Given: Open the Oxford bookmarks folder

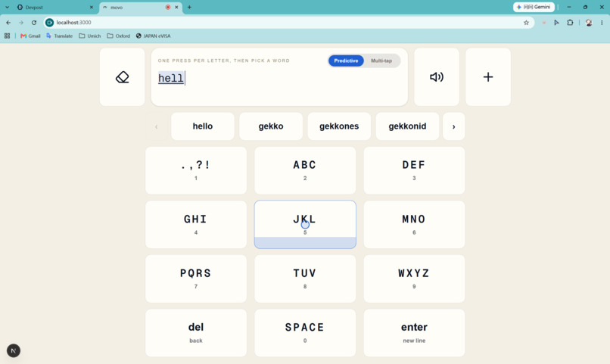Looking at the screenshot, I should tap(119, 36).
